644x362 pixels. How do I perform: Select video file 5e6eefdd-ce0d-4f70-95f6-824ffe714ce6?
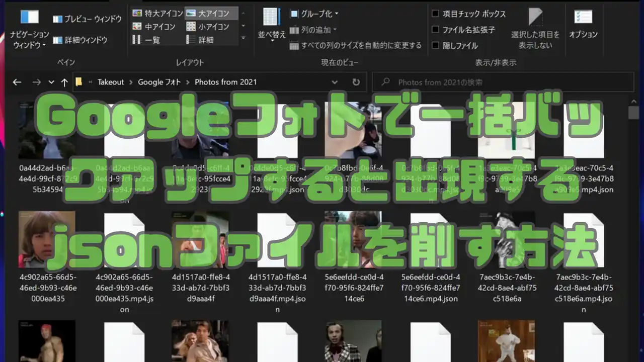click(353, 256)
